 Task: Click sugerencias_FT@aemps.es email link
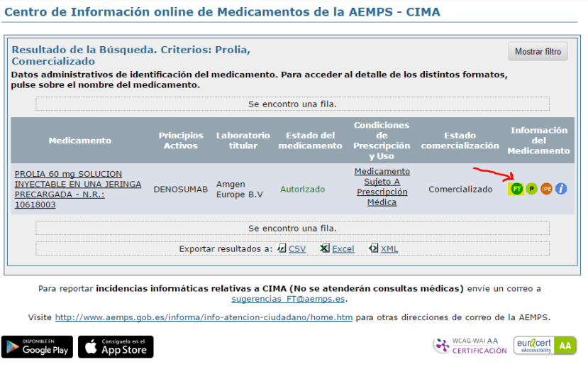[x=288, y=299]
